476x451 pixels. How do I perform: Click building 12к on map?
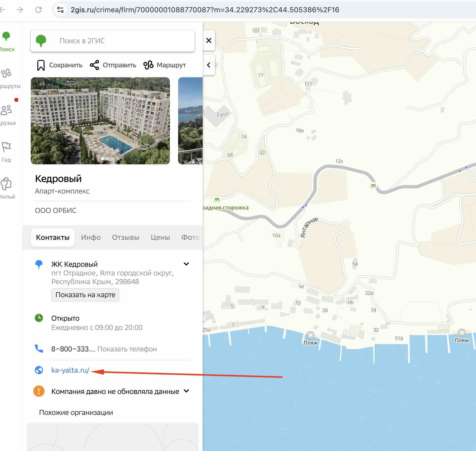click(339, 161)
